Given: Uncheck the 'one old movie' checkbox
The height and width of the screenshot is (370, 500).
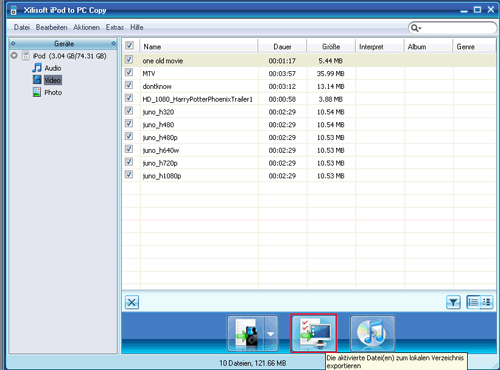Looking at the screenshot, I should click(129, 60).
